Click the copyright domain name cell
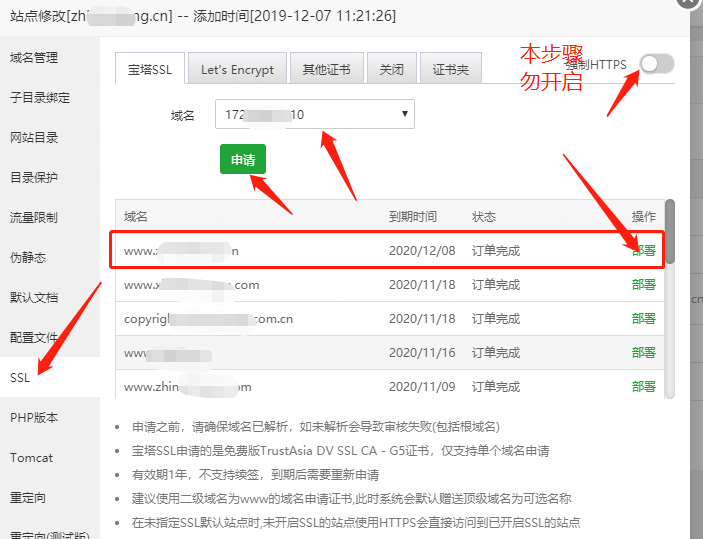 (208, 318)
